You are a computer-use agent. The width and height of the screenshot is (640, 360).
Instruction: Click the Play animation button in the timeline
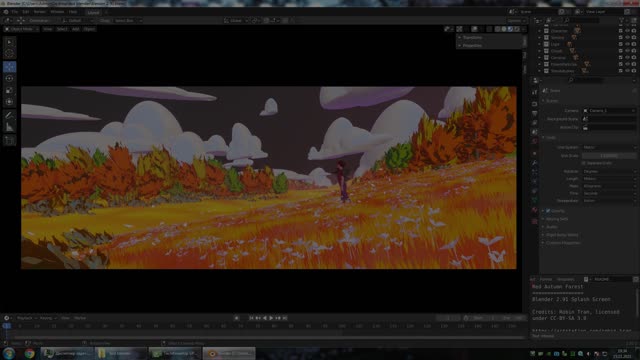click(x=271, y=318)
